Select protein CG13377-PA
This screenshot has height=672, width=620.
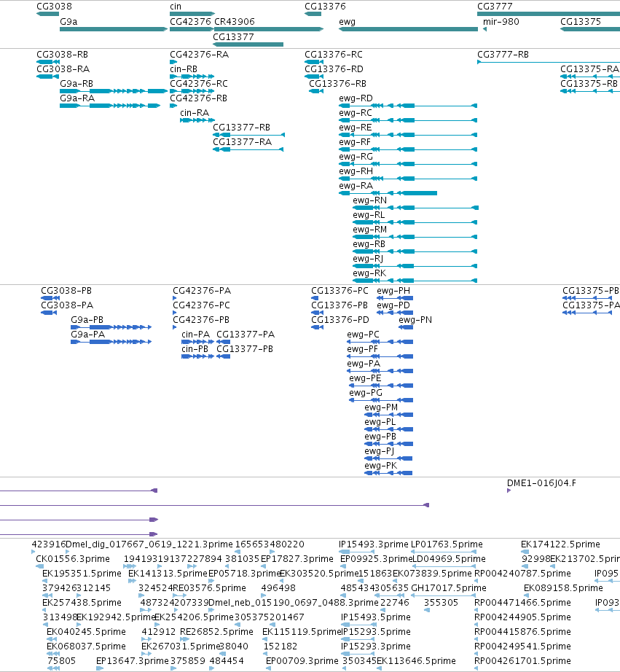click(x=223, y=342)
